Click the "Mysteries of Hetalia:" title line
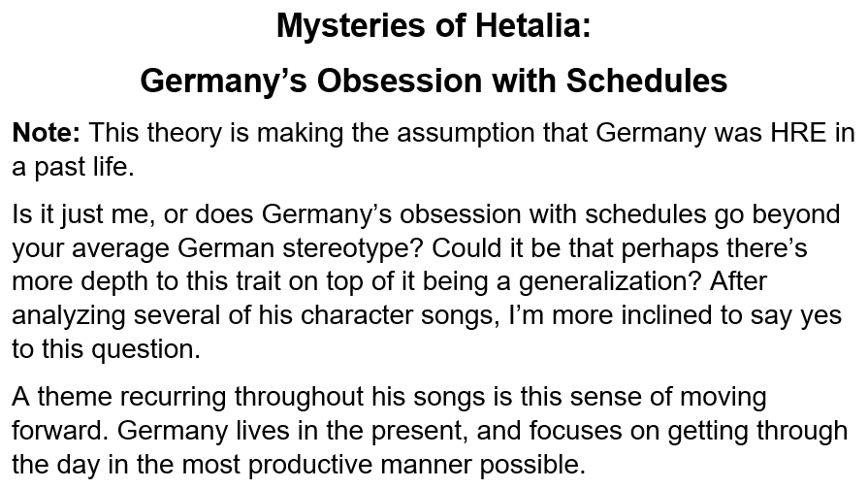This screenshot has width=868, height=489. 433,25
